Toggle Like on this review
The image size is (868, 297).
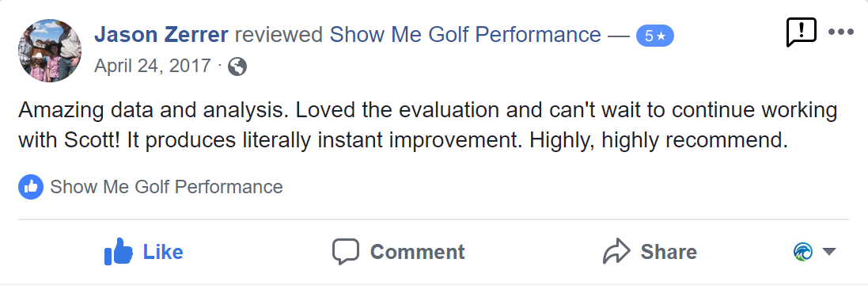point(144,252)
